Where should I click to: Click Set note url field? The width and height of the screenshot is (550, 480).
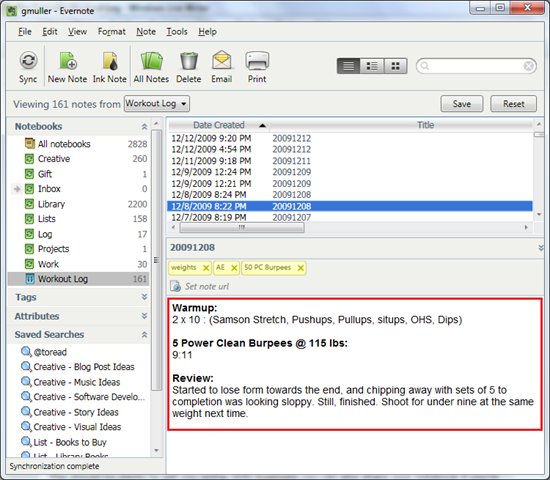[207, 287]
